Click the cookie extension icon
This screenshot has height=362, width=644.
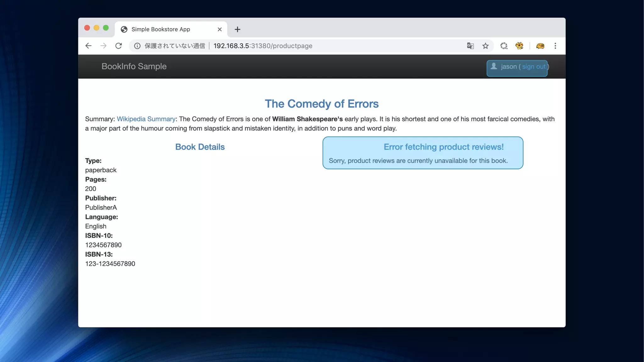point(519,46)
